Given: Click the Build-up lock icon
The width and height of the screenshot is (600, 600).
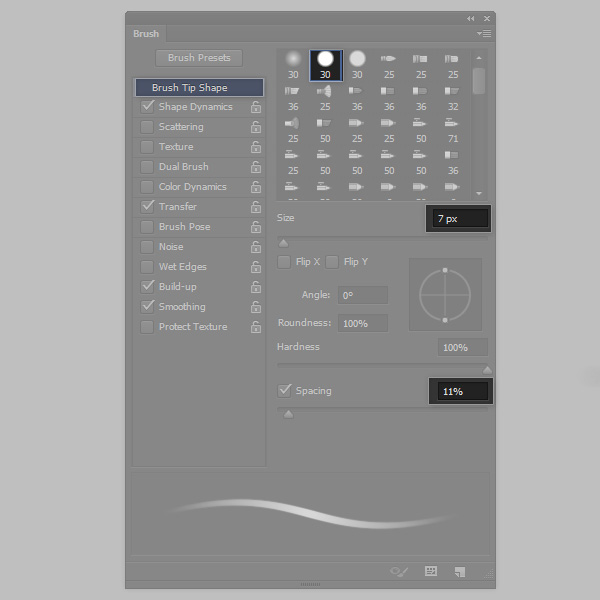Looking at the screenshot, I should click(256, 287).
